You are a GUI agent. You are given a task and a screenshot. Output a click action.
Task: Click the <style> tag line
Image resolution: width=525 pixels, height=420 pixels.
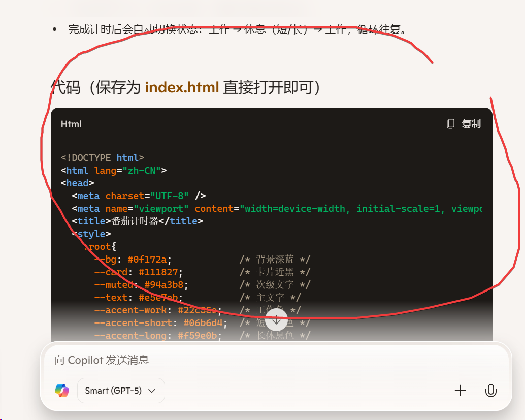[91, 234]
